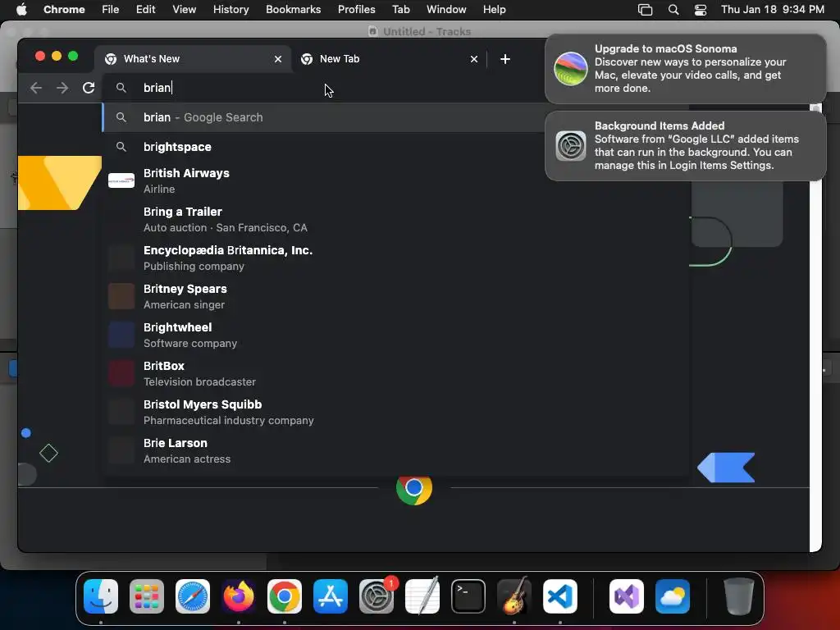Close the What's New tab
This screenshot has width=840, height=630.
pos(278,59)
